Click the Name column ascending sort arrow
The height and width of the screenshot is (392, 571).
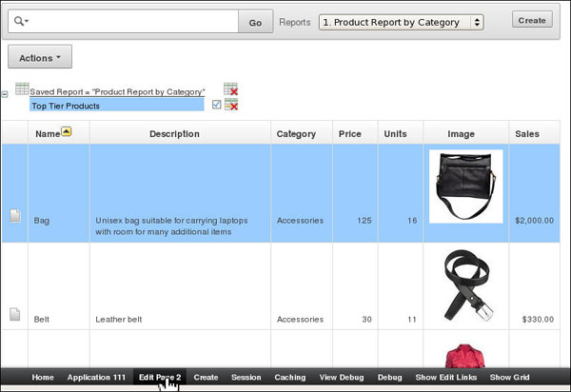[67, 131]
